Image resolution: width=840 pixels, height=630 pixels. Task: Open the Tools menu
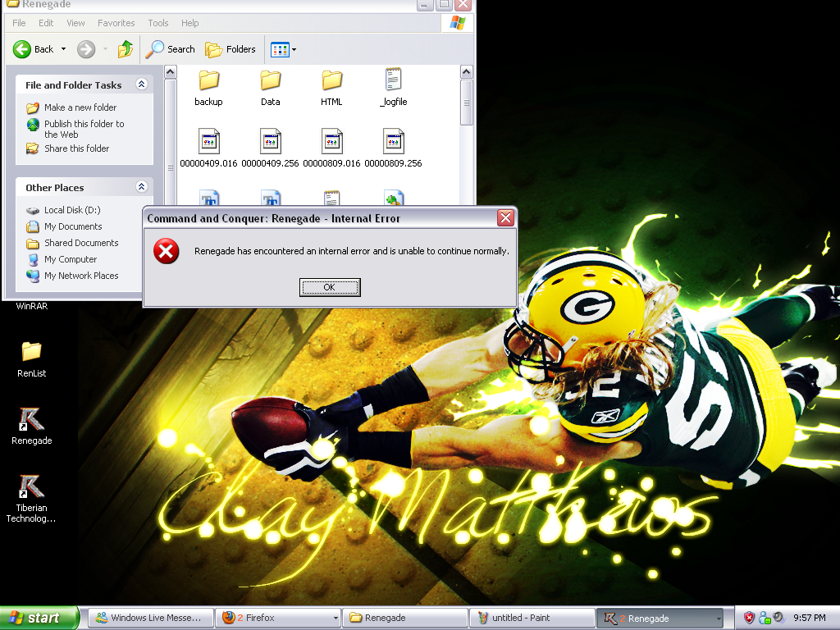click(x=158, y=23)
